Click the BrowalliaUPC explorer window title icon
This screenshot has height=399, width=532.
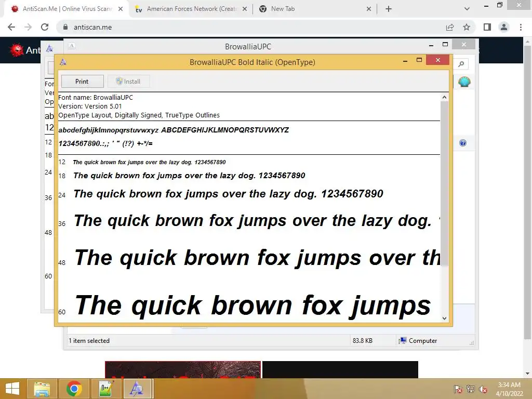[72, 46]
